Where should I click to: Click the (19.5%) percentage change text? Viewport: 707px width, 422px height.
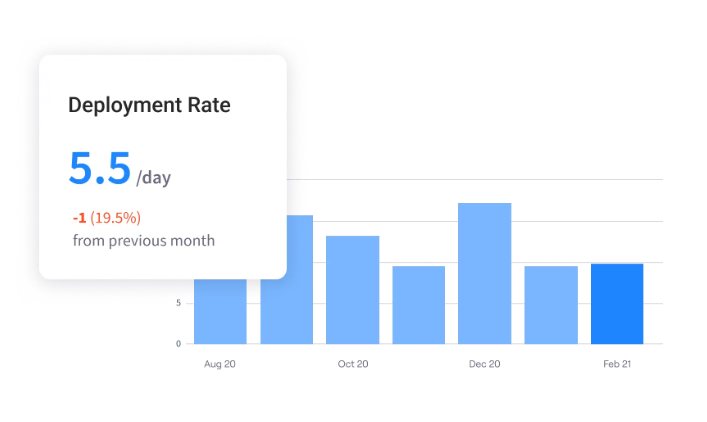115,217
